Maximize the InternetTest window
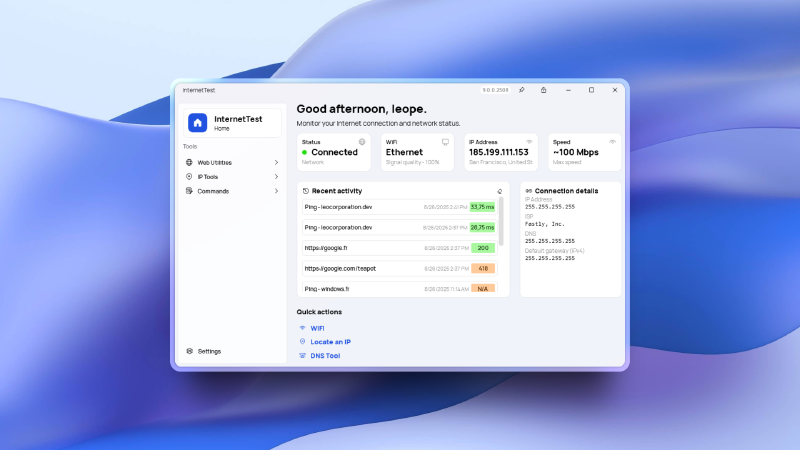Viewport: 800px width, 450px height. pyautogui.click(x=591, y=90)
